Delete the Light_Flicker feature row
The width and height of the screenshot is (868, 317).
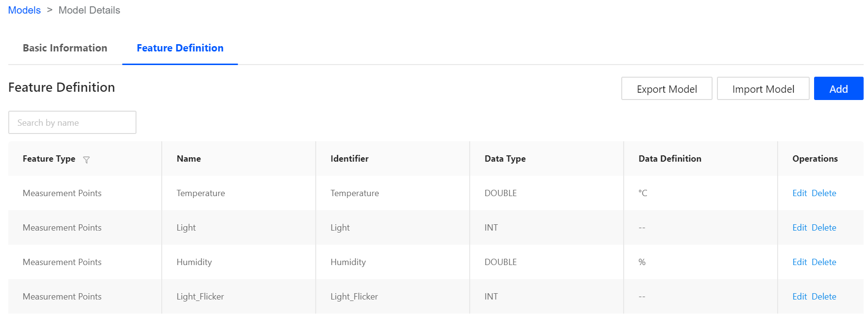[824, 297]
